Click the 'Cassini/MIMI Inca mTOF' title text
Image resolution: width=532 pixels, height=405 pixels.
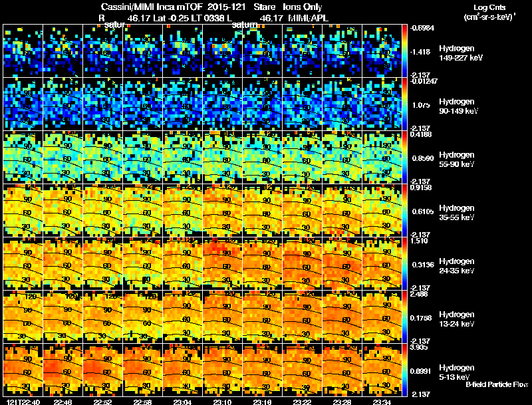tap(152, 7)
